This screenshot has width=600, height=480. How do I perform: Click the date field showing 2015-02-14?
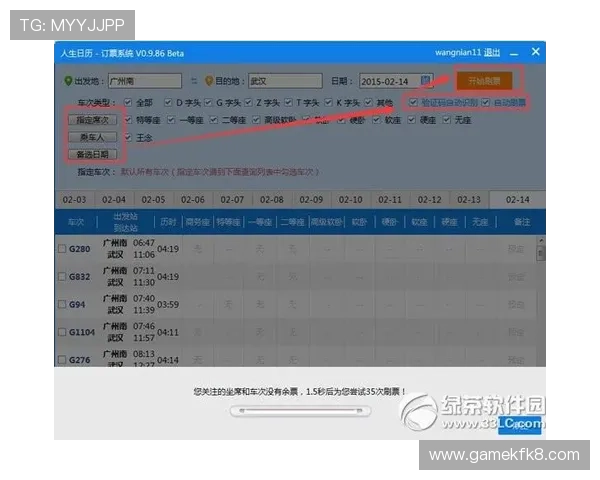[x=396, y=81]
